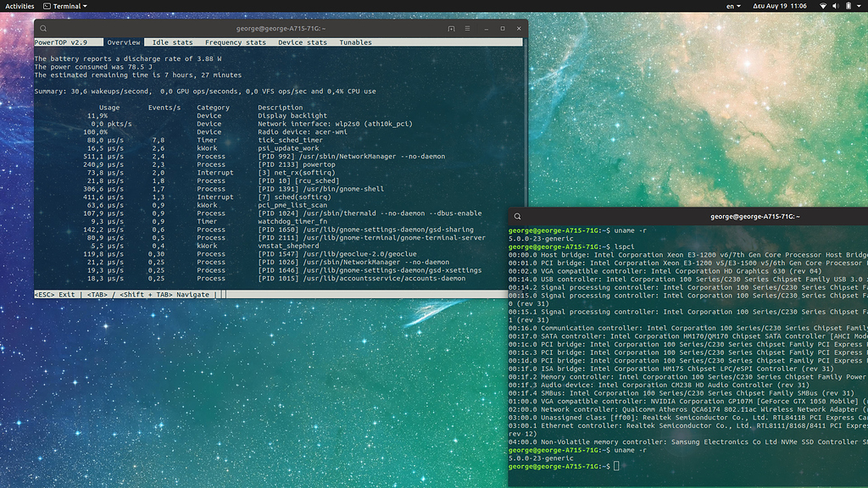Select the NVIDIA GP107M VGA controller line
The height and width of the screenshot is (488, 868).
click(x=688, y=401)
